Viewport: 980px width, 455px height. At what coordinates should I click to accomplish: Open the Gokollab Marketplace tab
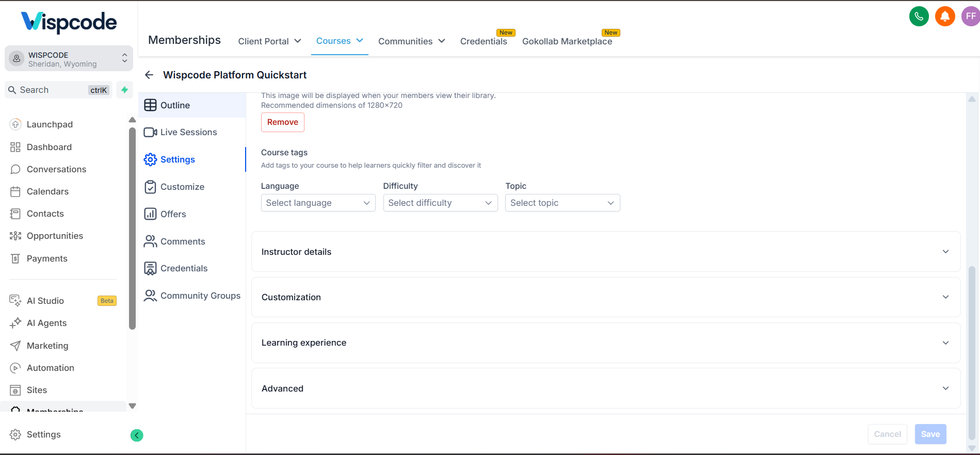567,41
